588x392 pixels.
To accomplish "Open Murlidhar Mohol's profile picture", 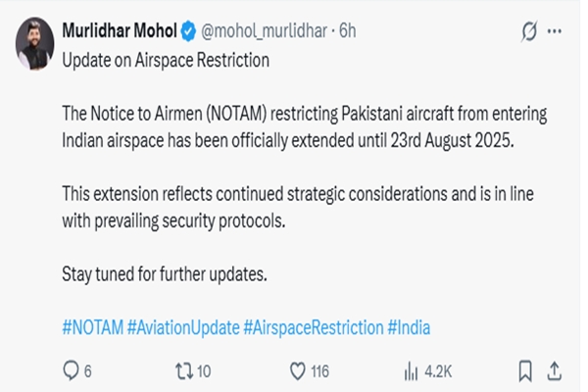I will [33, 43].
